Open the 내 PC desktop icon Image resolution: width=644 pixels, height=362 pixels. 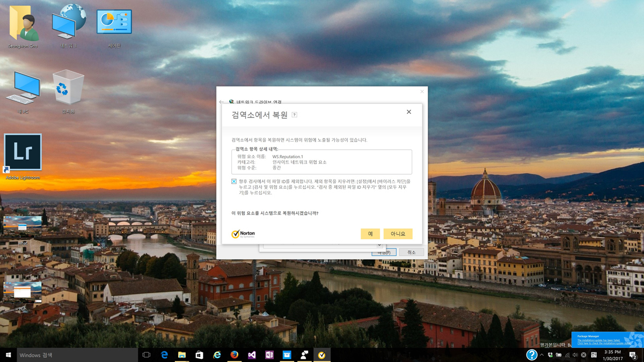[23, 90]
